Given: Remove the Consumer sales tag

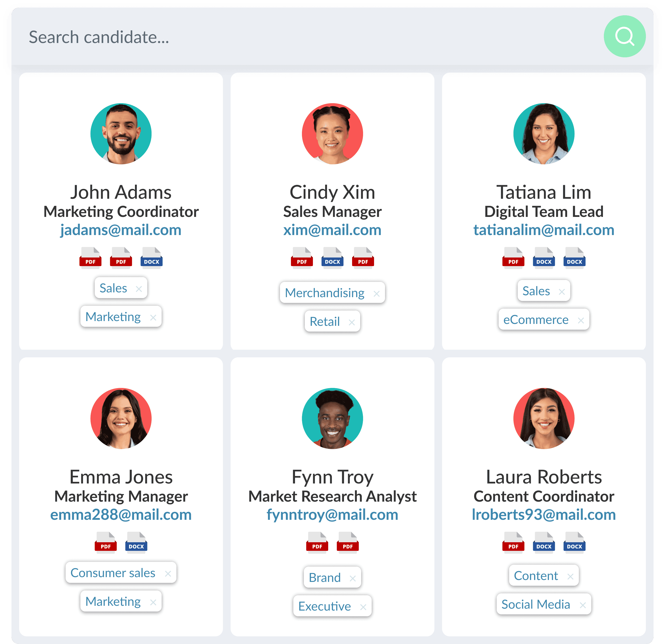Looking at the screenshot, I should [x=168, y=574].
